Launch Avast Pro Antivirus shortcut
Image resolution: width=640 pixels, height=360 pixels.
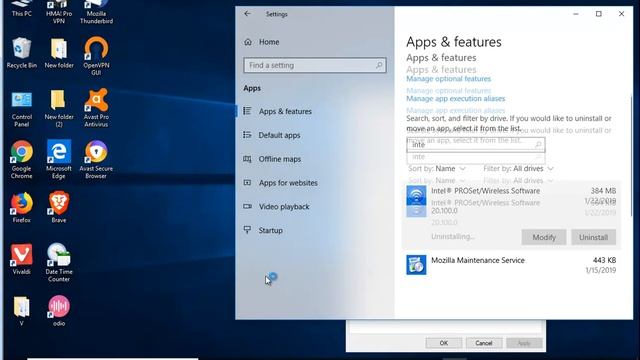pos(96,108)
